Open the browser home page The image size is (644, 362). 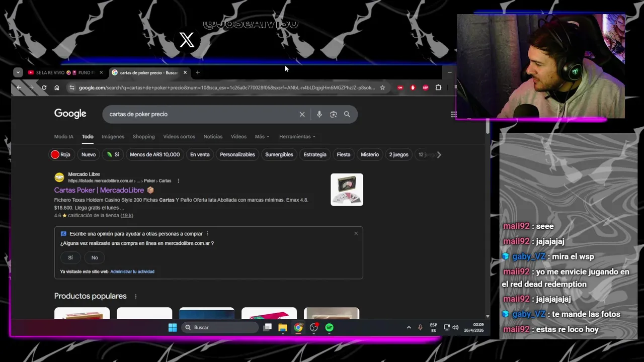coord(57,87)
